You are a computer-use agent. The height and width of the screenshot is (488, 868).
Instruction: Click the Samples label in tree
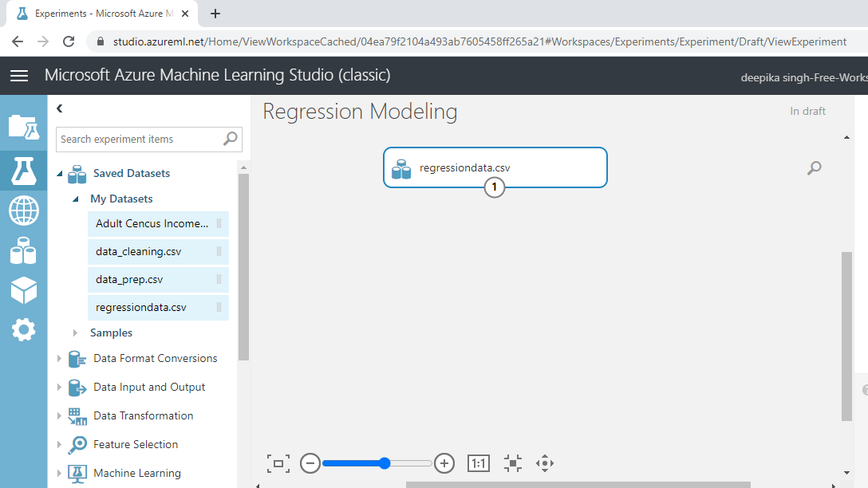[111, 333]
